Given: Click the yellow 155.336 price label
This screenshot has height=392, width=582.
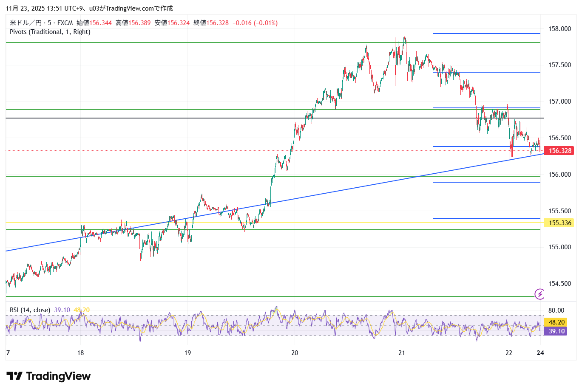Looking at the screenshot, I should (559, 223).
